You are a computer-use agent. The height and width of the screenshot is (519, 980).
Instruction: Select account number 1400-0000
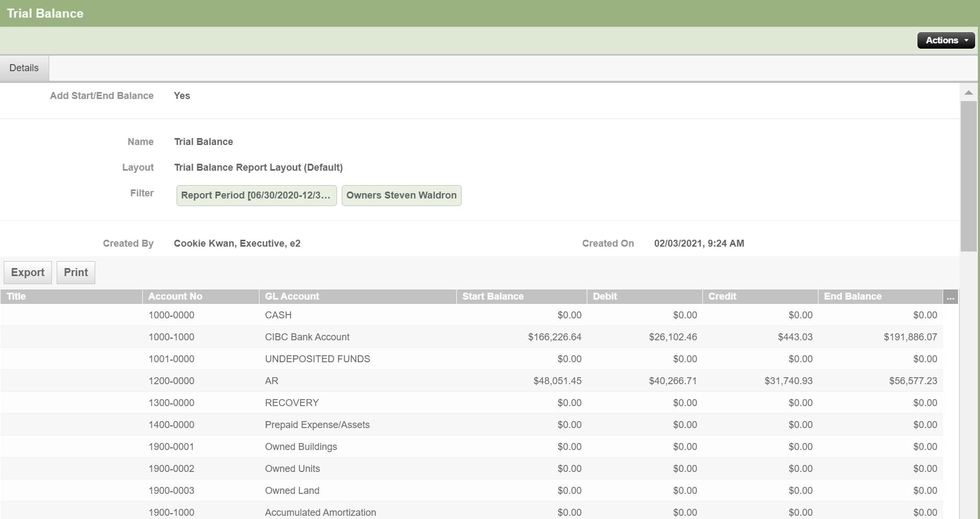pos(171,425)
